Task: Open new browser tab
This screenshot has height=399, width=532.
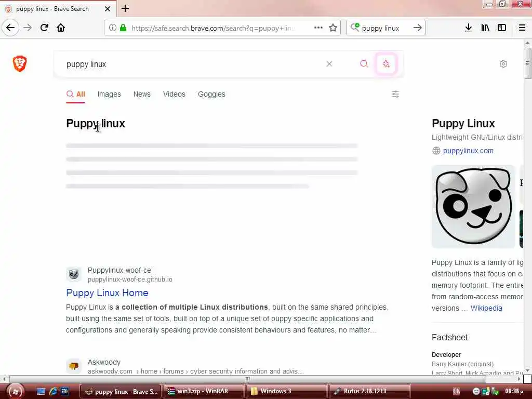Action: (x=125, y=8)
